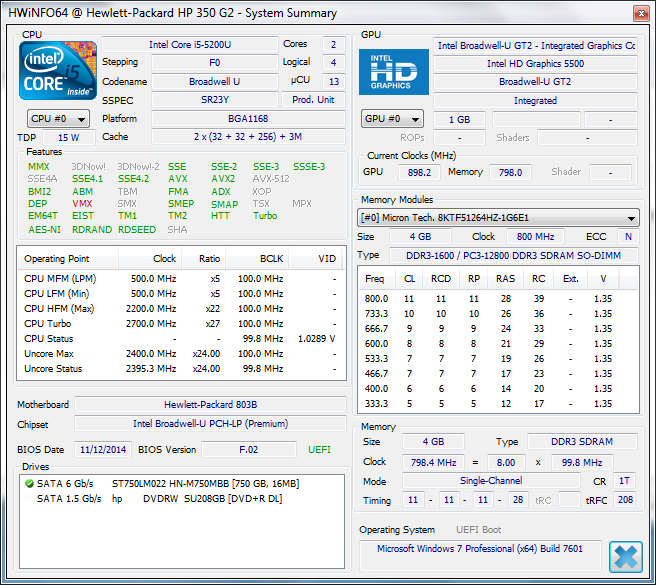Click the memory Clock 798.4 MHz field

pos(433,462)
